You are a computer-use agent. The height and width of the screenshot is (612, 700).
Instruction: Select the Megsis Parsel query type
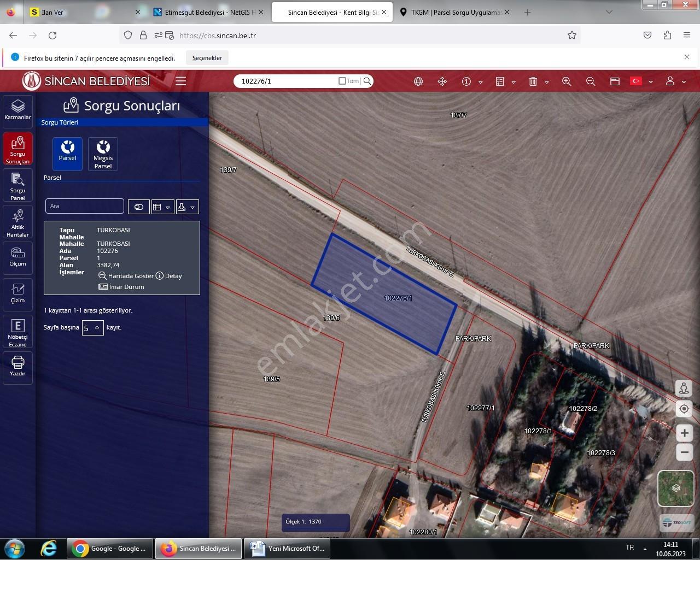pyautogui.click(x=103, y=154)
